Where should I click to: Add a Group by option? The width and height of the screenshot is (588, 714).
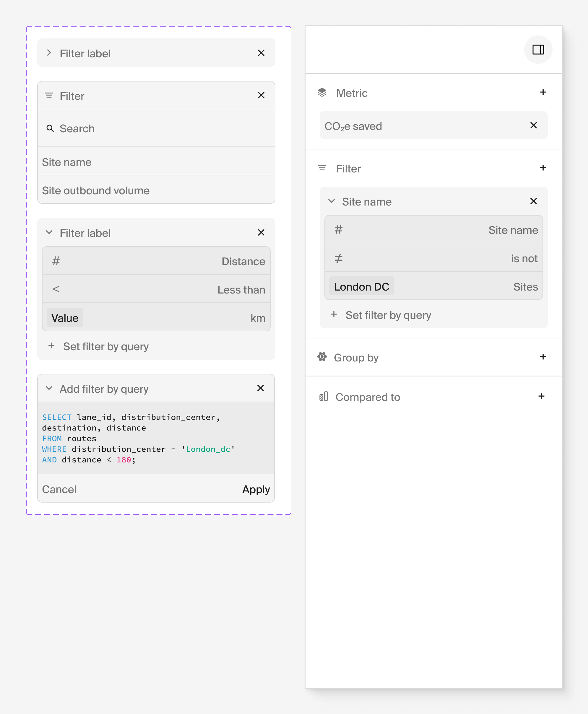coord(542,356)
